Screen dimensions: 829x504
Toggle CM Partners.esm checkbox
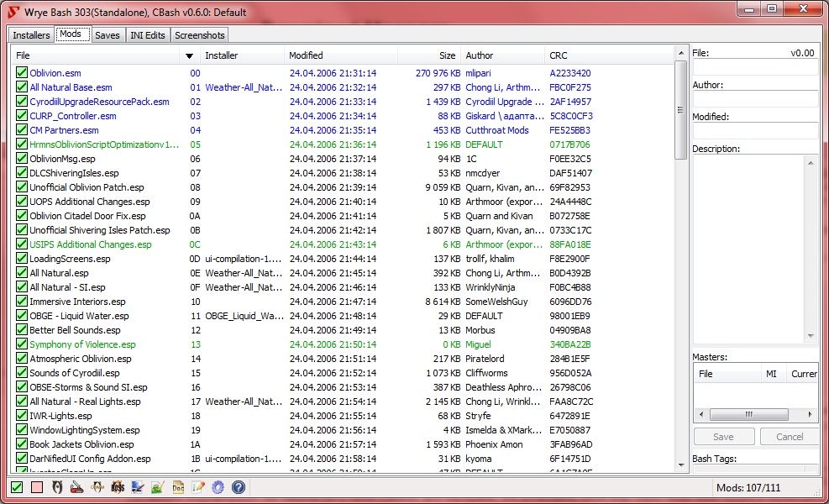tap(22, 129)
